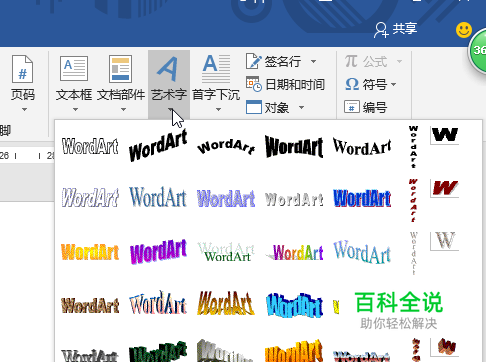Insert a 签名行 signature line

(x=273, y=62)
